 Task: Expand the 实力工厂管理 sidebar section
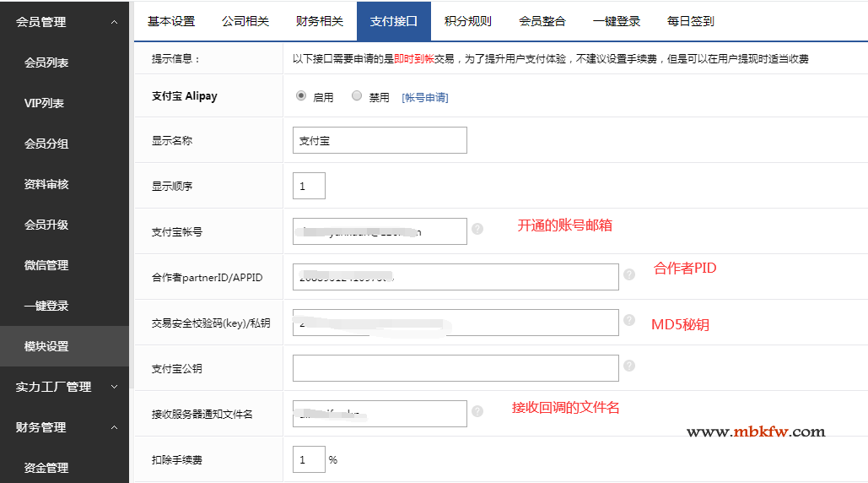point(114,387)
